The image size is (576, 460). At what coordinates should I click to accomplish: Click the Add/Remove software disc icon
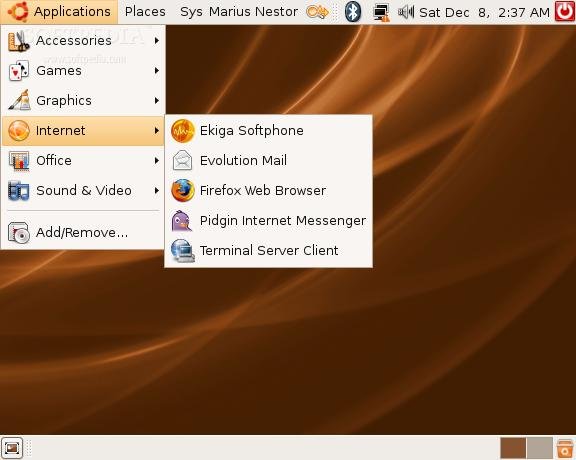tap(19, 233)
